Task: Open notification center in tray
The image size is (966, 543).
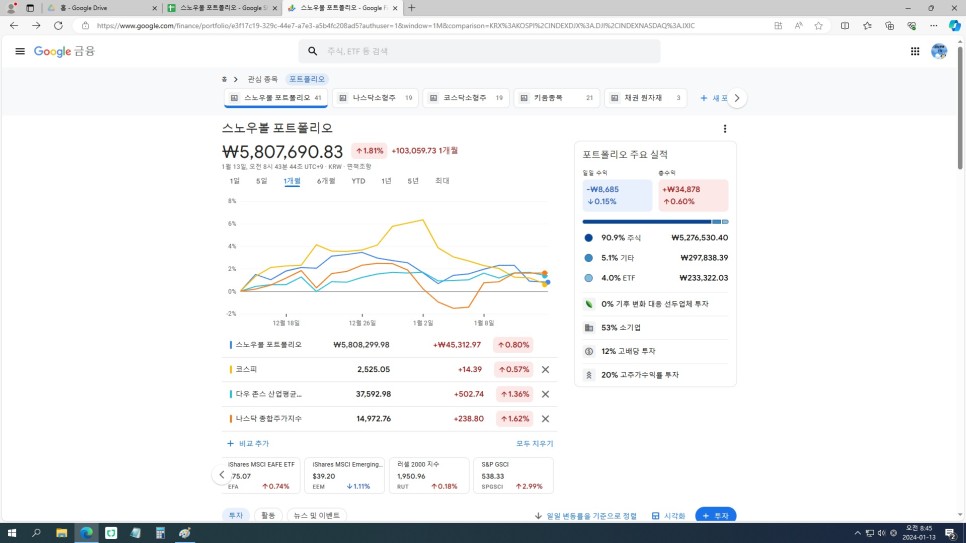Action: pyautogui.click(x=951, y=533)
